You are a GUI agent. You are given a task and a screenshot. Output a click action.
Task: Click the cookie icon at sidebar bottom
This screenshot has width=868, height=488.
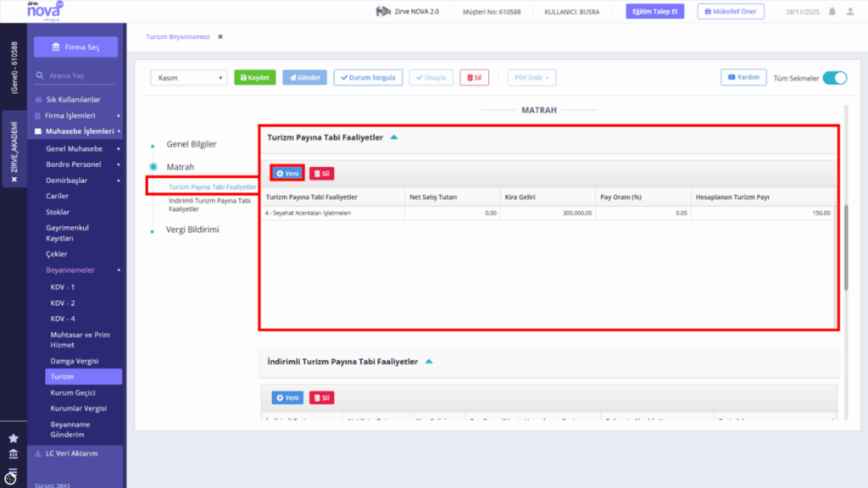tap(10, 478)
